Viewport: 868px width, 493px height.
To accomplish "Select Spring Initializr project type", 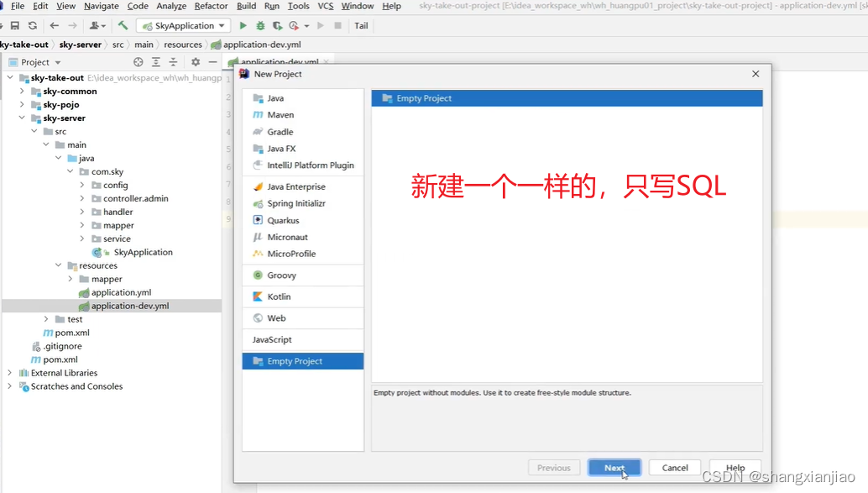I will click(x=303, y=203).
